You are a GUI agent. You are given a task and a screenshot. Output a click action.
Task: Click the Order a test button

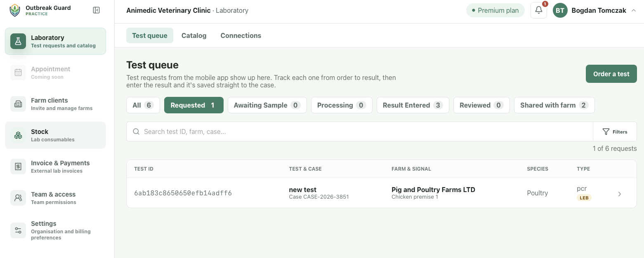click(x=611, y=74)
